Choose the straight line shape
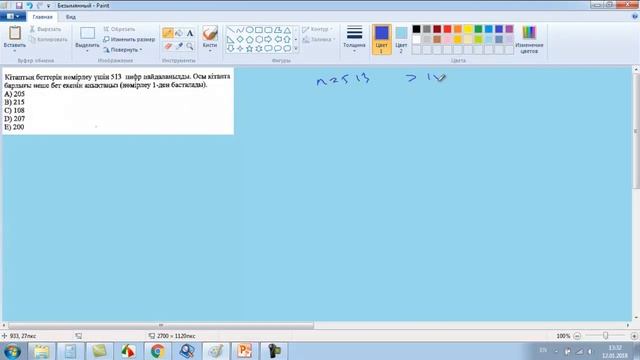The image size is (640, 360). click(x=231, y=30)
